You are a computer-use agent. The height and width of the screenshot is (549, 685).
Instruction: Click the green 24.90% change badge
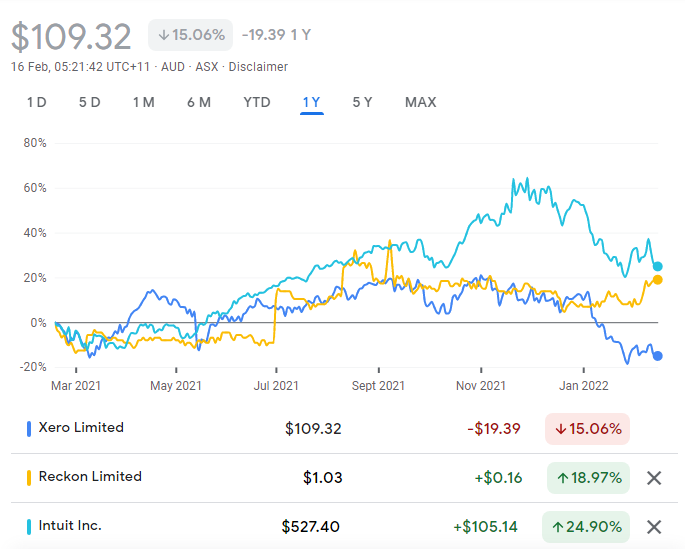[586, 527]
